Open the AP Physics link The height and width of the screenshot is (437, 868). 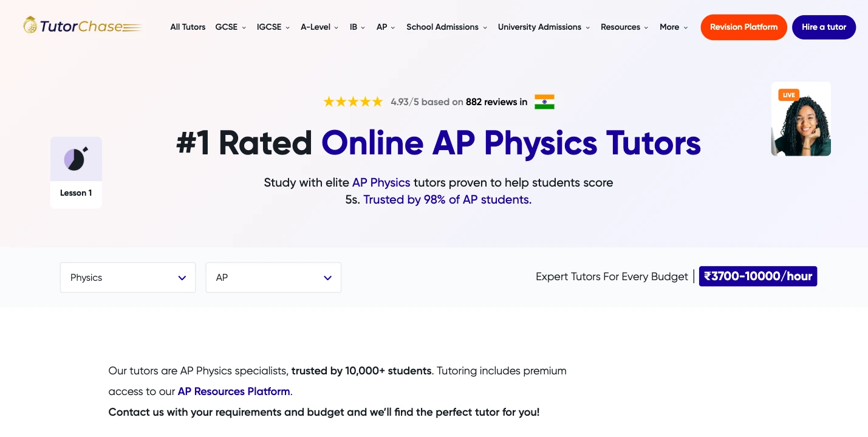[x=381, y=182]
